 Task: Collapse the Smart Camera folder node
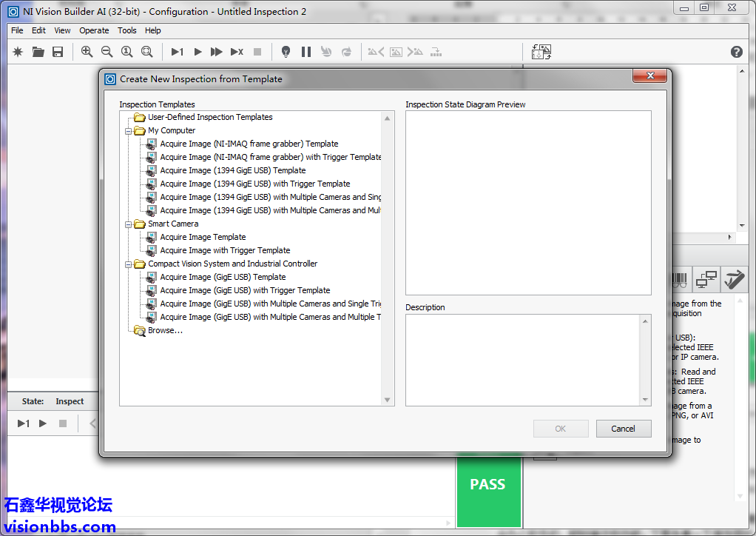pos(129,224)
